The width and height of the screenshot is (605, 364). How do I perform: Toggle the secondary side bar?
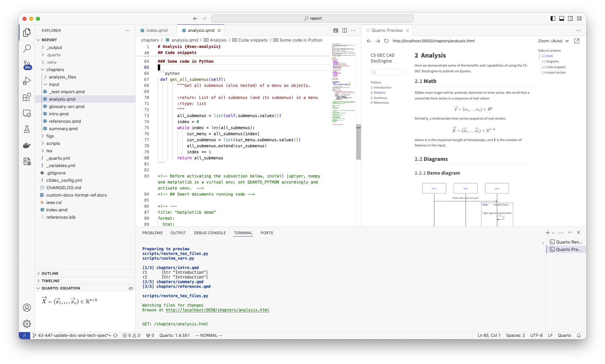570,18
